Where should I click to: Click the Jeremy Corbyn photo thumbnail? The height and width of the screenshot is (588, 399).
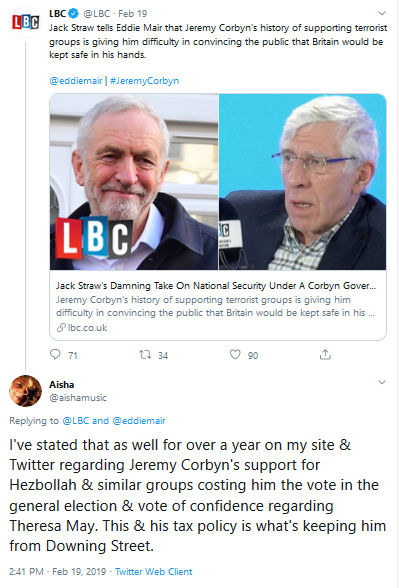(x=134, y=182)
